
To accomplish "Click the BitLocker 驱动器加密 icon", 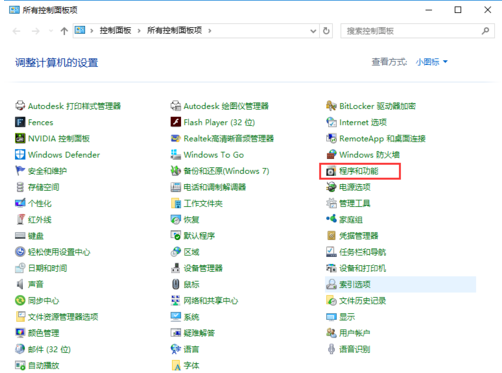I will coord(331,106).
